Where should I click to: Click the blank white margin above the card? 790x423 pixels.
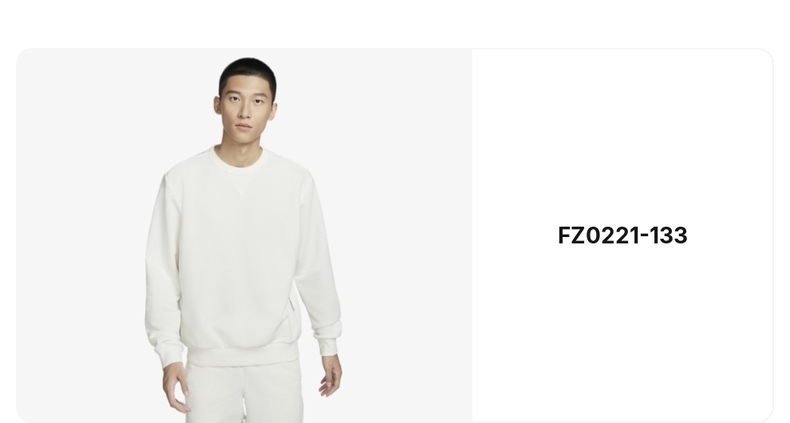[395, 23]
